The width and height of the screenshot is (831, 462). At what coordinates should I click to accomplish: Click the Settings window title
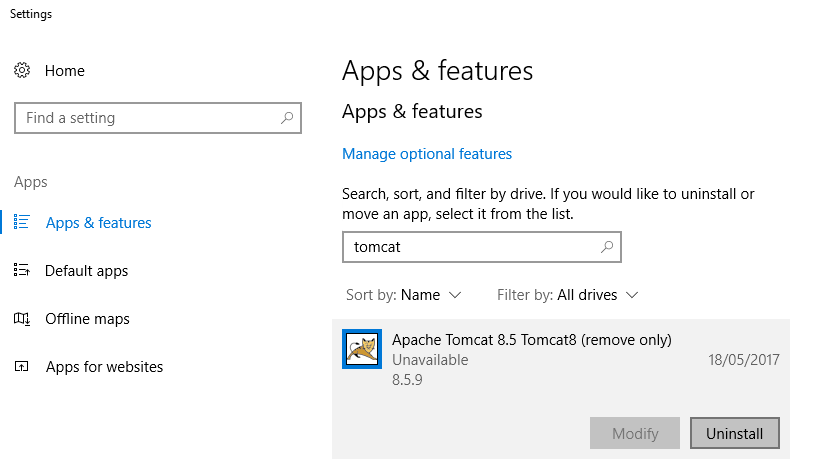(31, 14)
